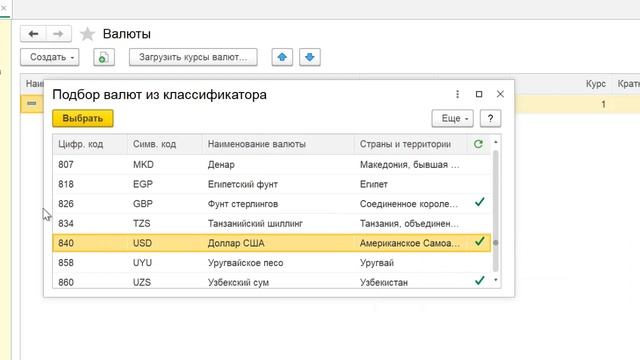640x360 pixels.
Task: Toggle the checkmark in the USD row
Action: pyautogui.click(x=480, y=241)
